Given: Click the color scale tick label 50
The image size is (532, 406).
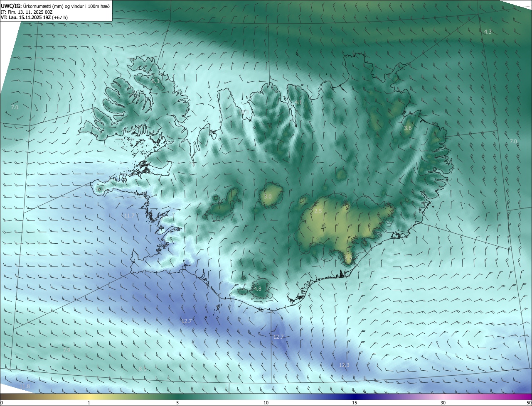Looking at the screenshot, I should (529, 403).
